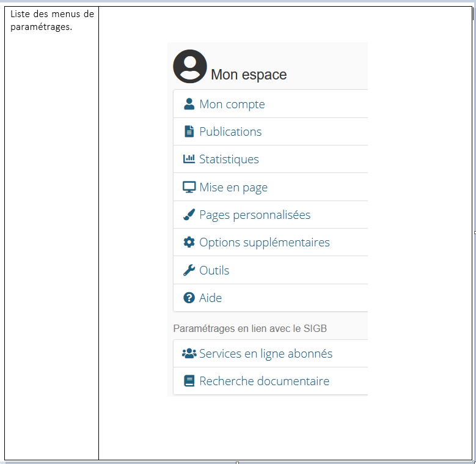Viewport: 476px width, 464px height.
Task: Click the question mark icon beside Aide
Action: [189, 298]
